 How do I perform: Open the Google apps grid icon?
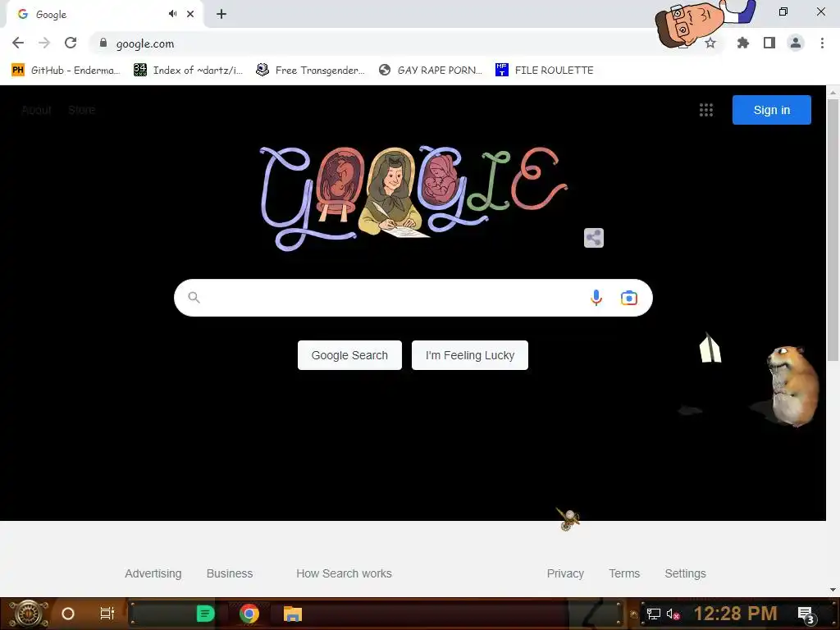pyautogui.click(x=706, y=110)
